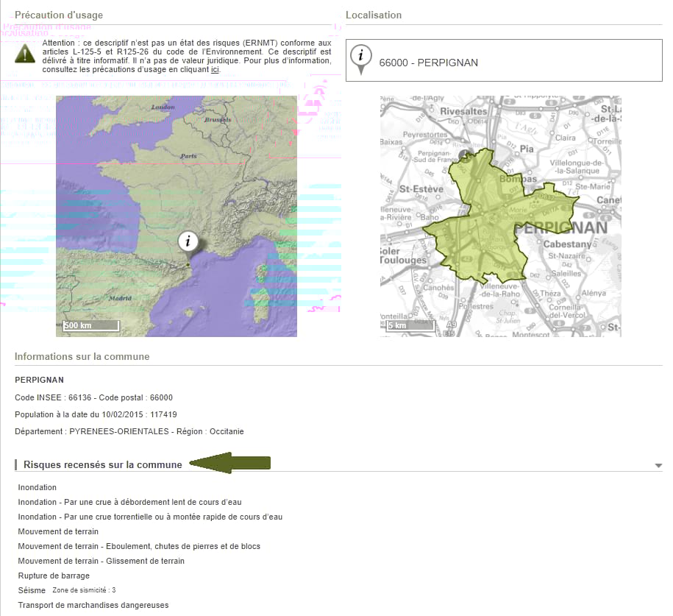The image size is (673, 616).
Task: Click the info marker beside 66000 - PERPIGNAN
Action: (x=361, y=60)
